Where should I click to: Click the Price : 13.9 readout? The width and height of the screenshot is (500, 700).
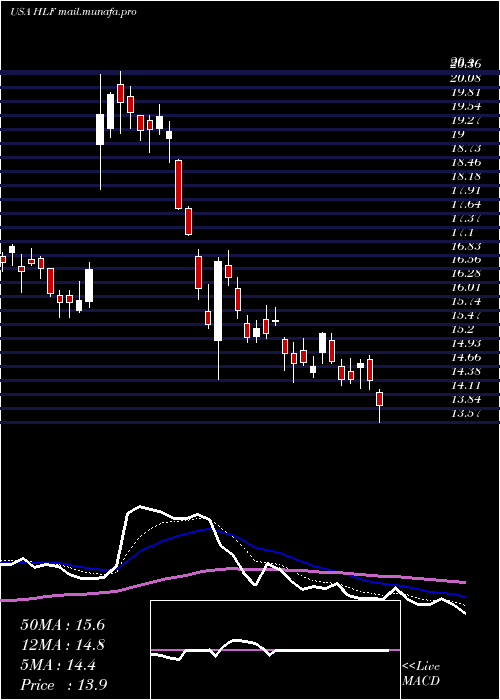[63, 685]
